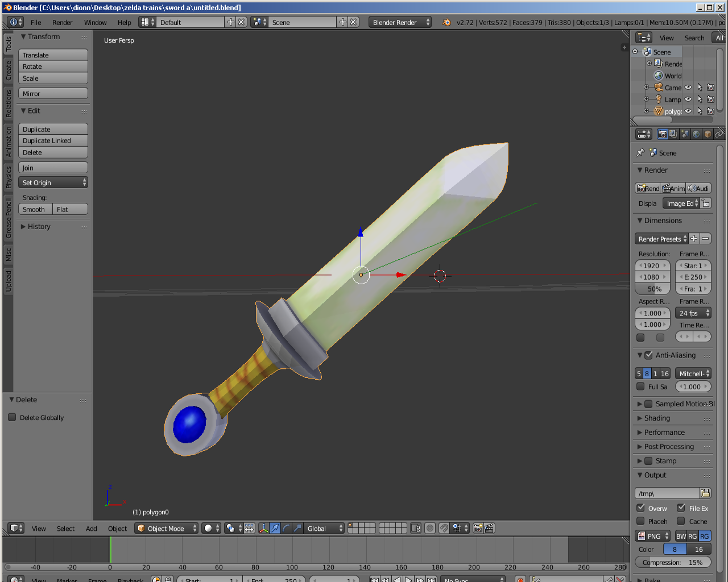Open the Render properties tab (camera icon)
The image size is (728, 582).
click(662, 135)
